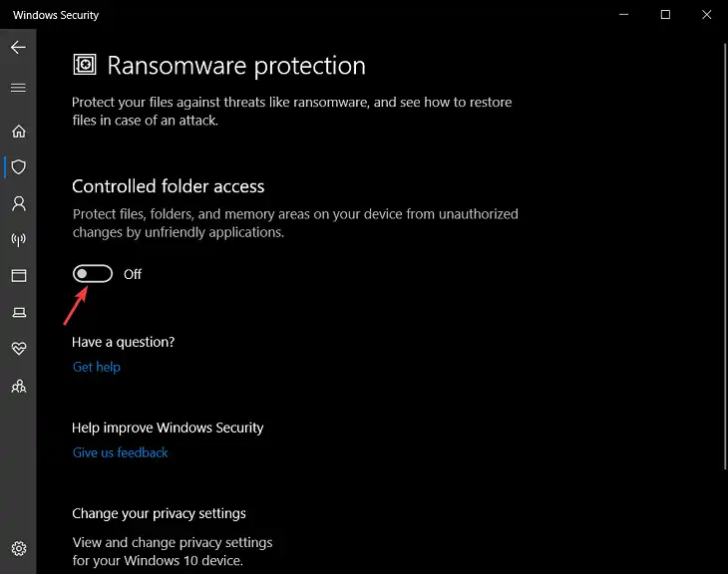Open Settings gear in sidebar
Screen dimensions: 728x574
(x=19, y=548)
